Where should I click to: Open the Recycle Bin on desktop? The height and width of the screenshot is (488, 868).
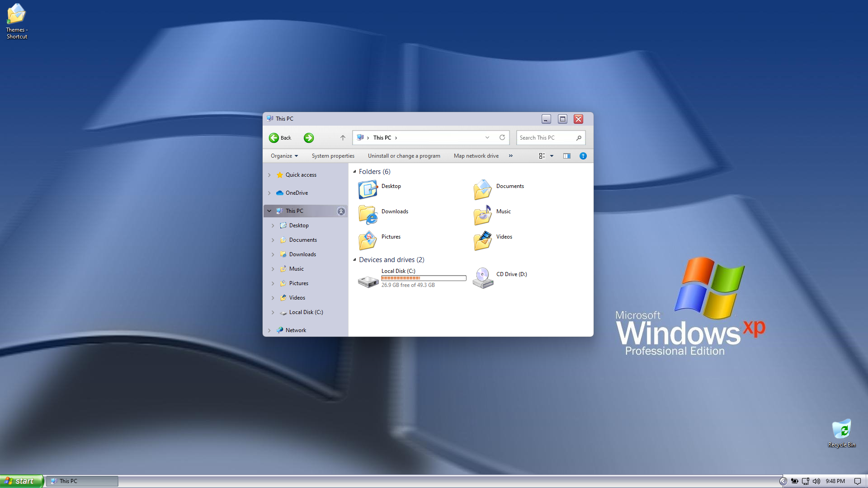(841, 430)
